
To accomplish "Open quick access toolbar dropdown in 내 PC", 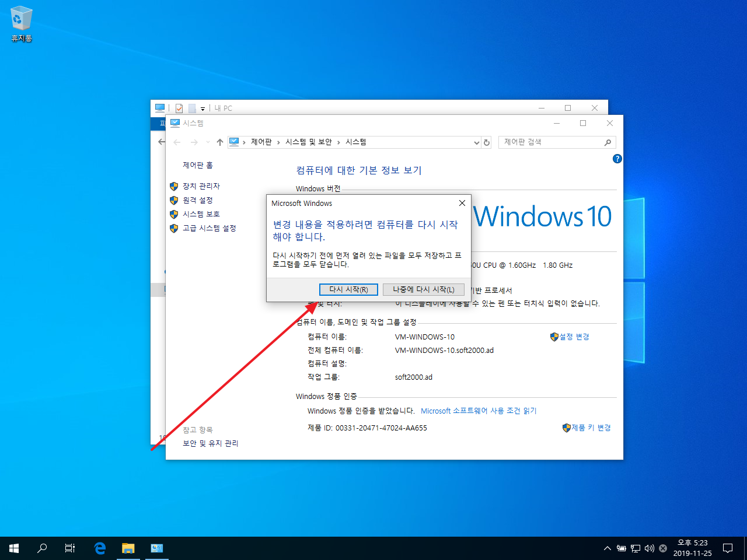I will [203, 108].
